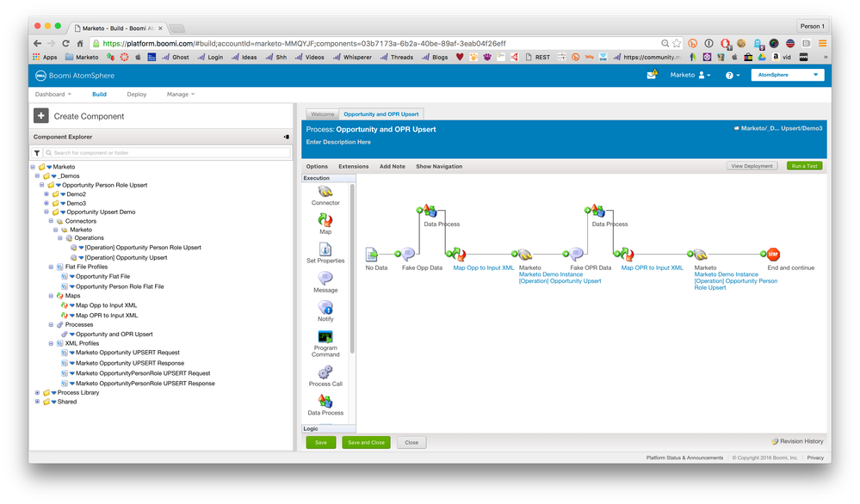Screen dimensions: 860x504
Task: Click the No Data start shape
Action: 372,255
